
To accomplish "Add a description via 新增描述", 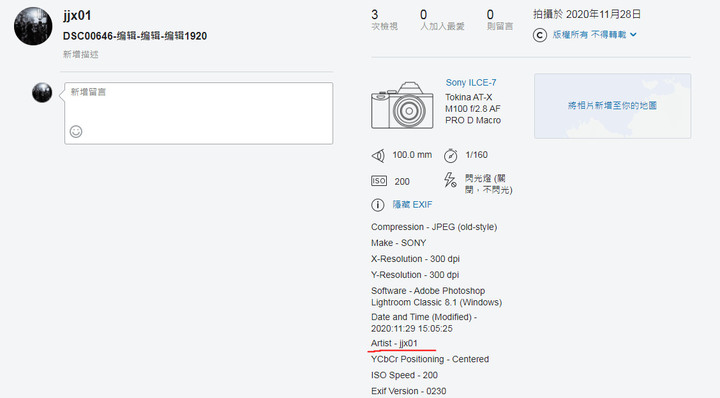I will tap(81, 54).
